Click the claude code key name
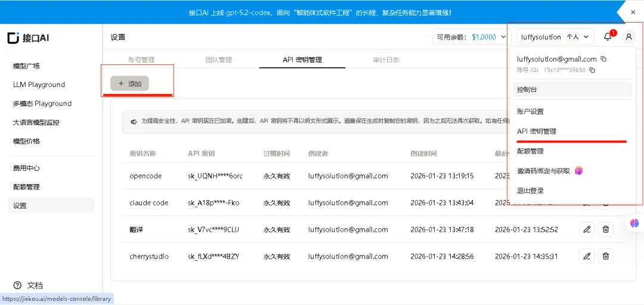The width and height of the screenshot is (644, 305). (148, 203)
